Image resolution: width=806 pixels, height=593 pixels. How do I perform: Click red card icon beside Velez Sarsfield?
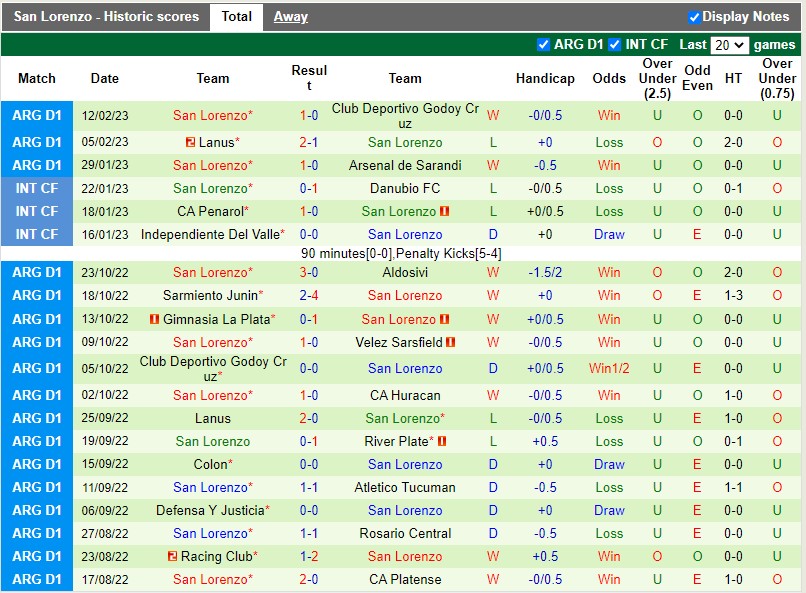[x=451, y=342]
